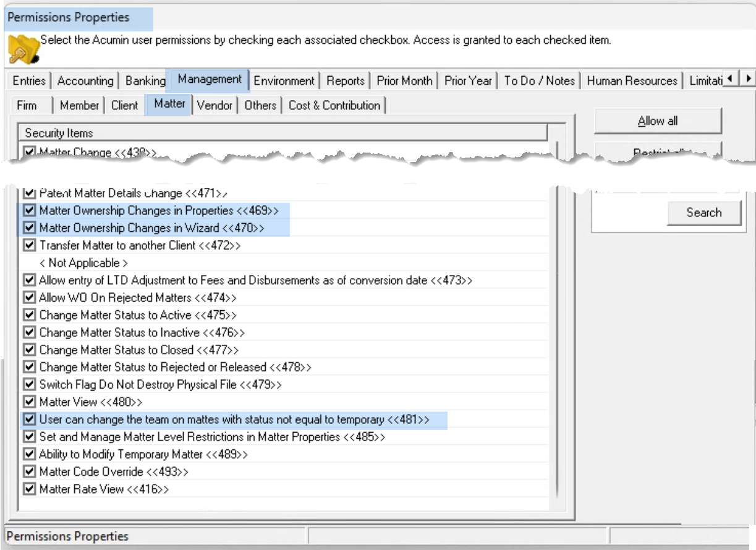Switch to the Human Resources tab

tap(632, 80)
